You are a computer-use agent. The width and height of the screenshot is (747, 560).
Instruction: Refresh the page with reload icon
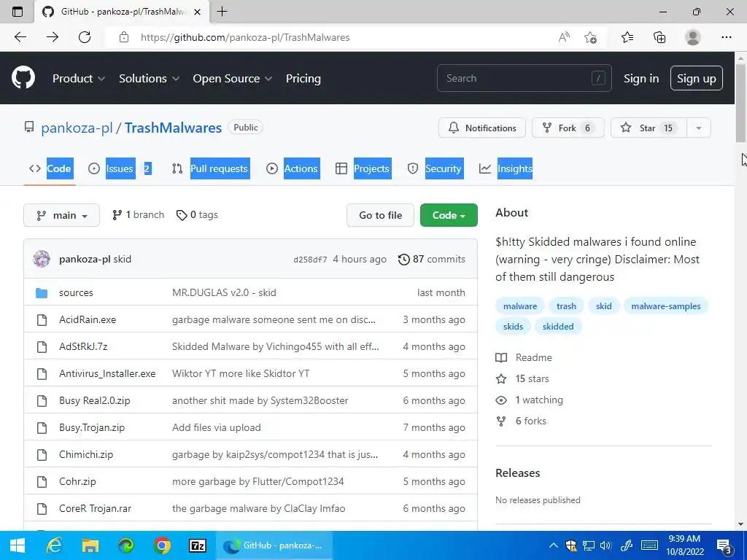tap(85, 37)
